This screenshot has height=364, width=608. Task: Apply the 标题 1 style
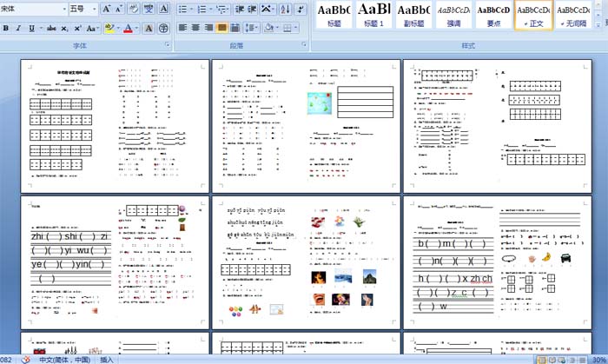[373, 15]
